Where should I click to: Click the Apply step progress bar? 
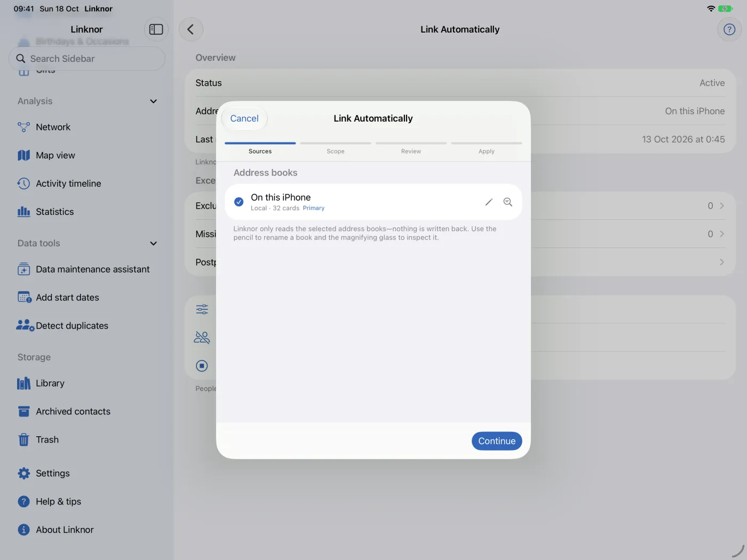point(487,143)
